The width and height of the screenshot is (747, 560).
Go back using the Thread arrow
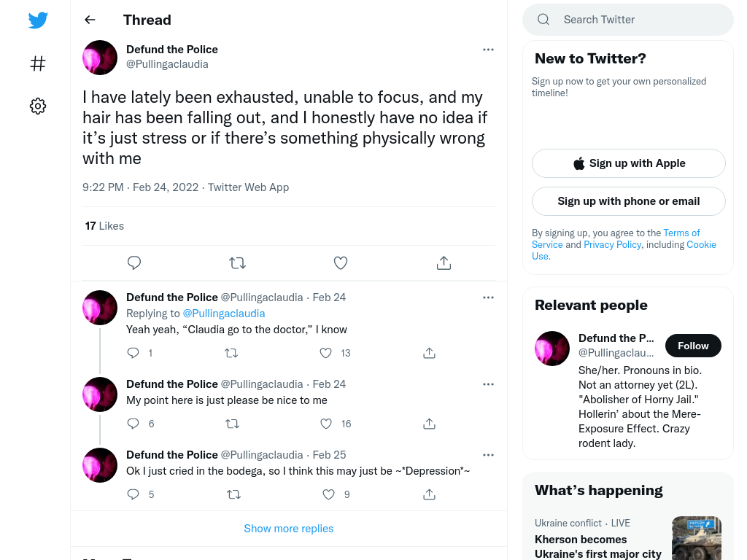[90, 20]
